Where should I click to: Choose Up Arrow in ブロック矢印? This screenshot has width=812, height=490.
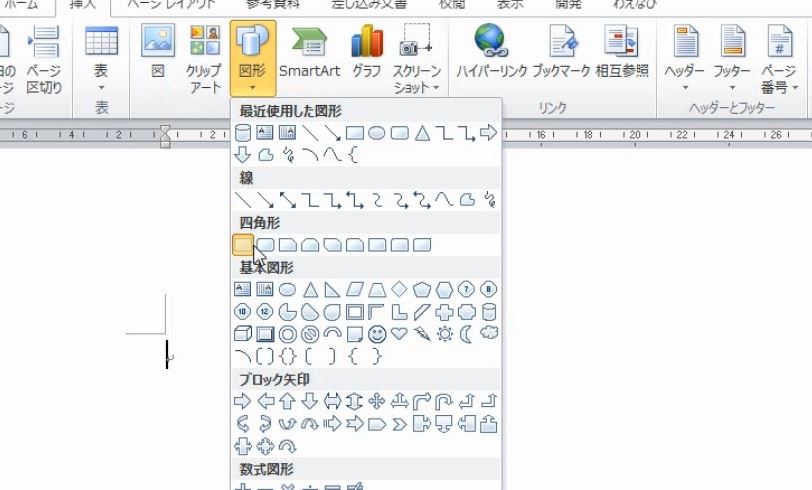(287, 401)
